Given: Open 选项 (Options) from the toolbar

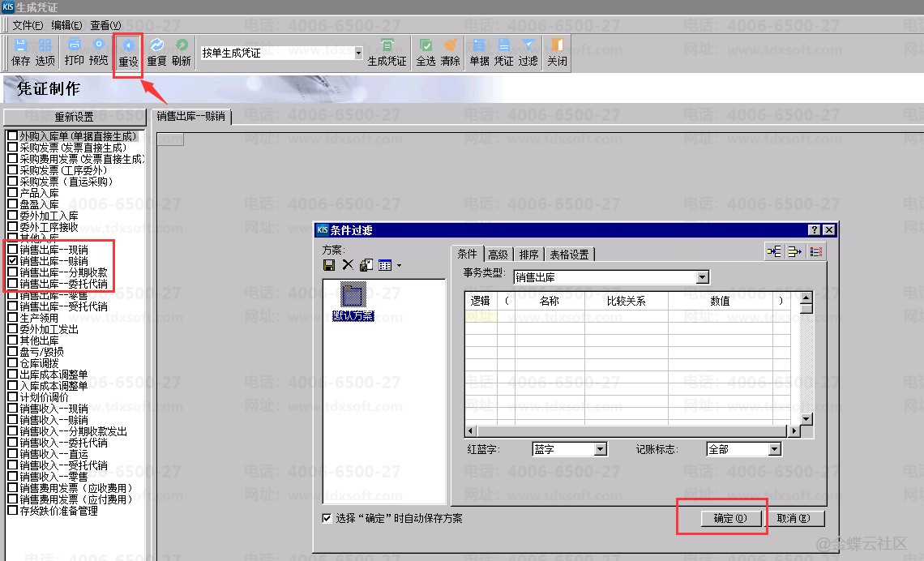Looking at the screenshot, I should pyautogui.click(x=45, y=52).
